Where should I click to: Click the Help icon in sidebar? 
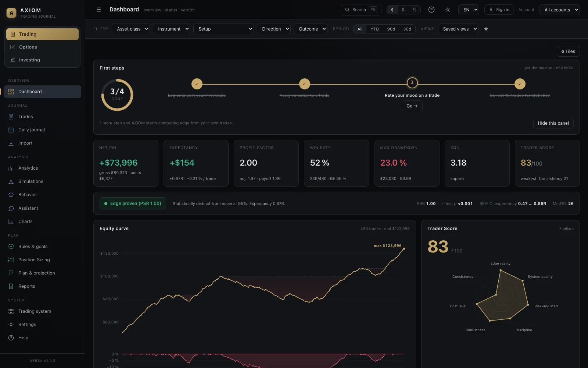(x=11, y=338)
